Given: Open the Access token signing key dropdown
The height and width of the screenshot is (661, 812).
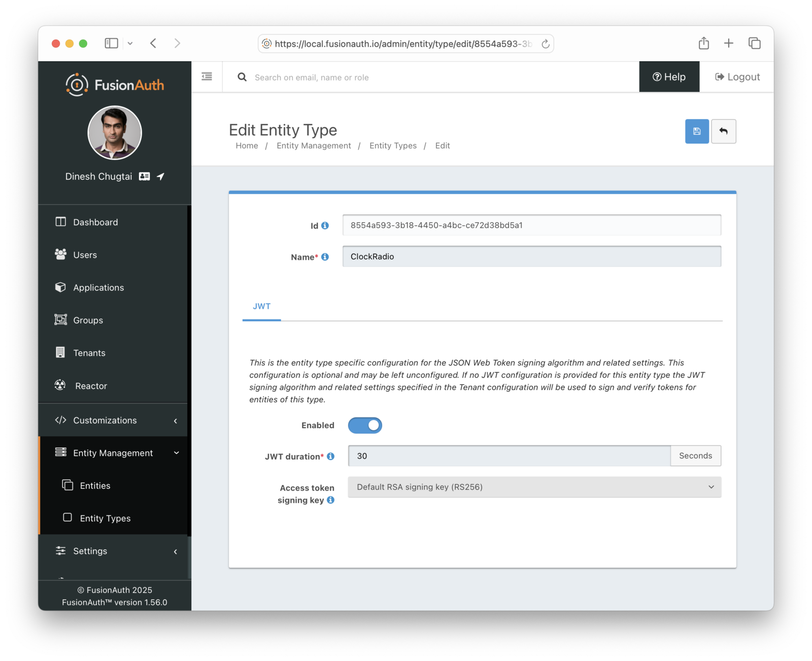Looking at the screenshot, I should point(534,487).
